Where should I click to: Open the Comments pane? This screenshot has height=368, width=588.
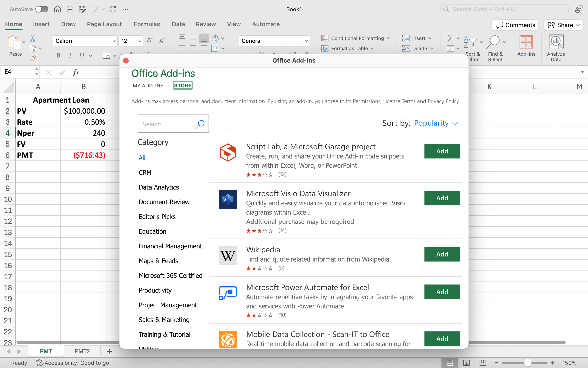[x=515, y=25]
